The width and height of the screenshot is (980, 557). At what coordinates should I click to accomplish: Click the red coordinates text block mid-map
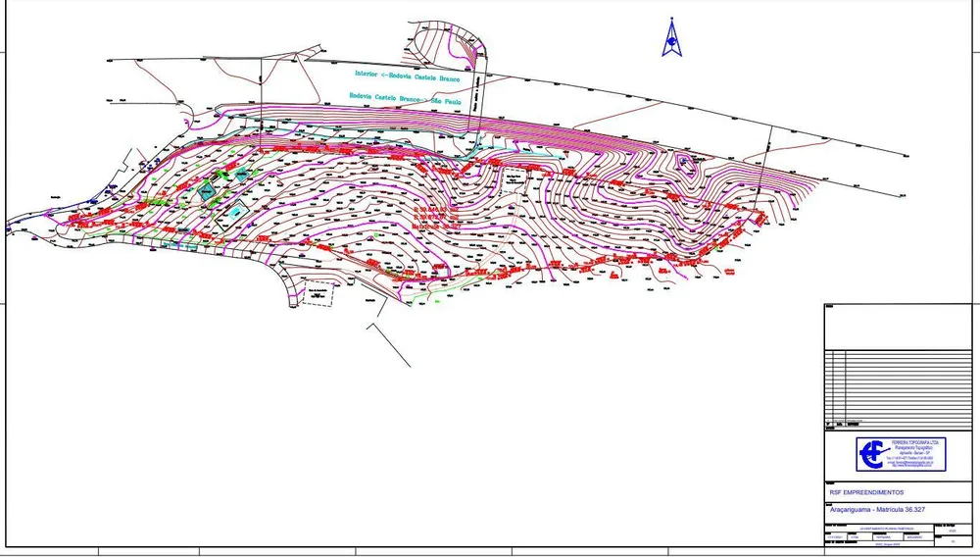click(436, 217)
